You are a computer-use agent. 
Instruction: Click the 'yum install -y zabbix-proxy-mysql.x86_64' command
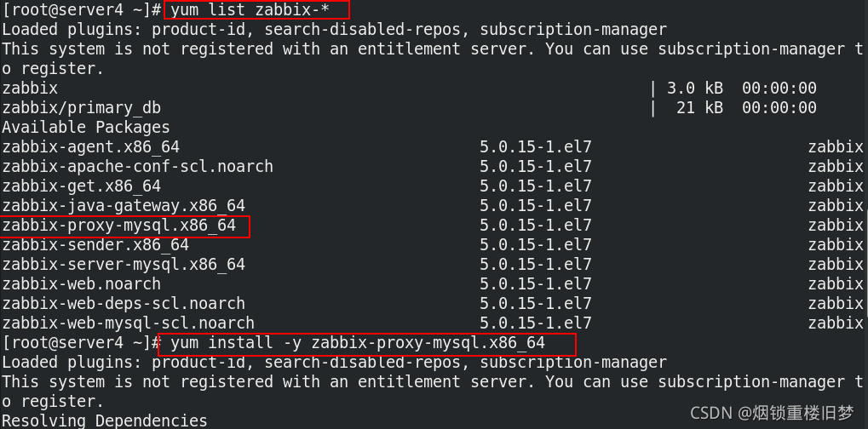358,343
